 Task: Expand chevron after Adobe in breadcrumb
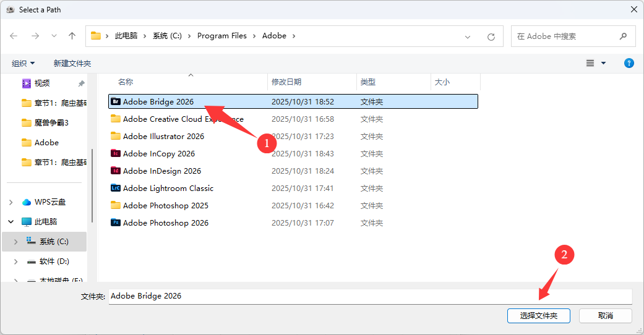[294, 36]
